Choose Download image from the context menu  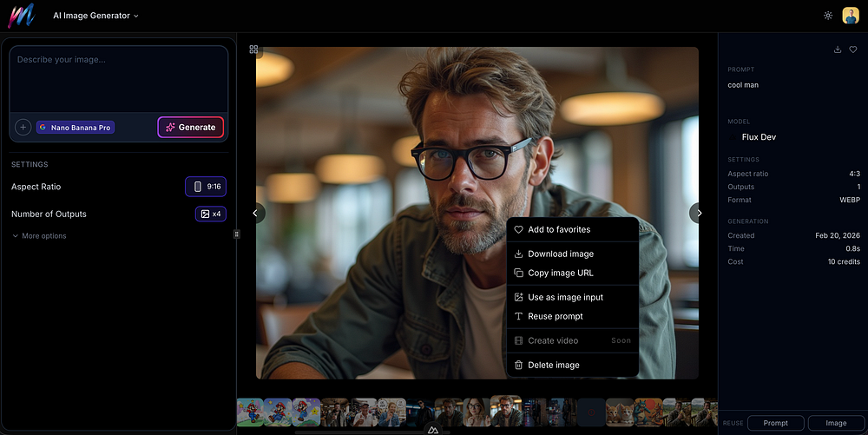tap(572, 254)
